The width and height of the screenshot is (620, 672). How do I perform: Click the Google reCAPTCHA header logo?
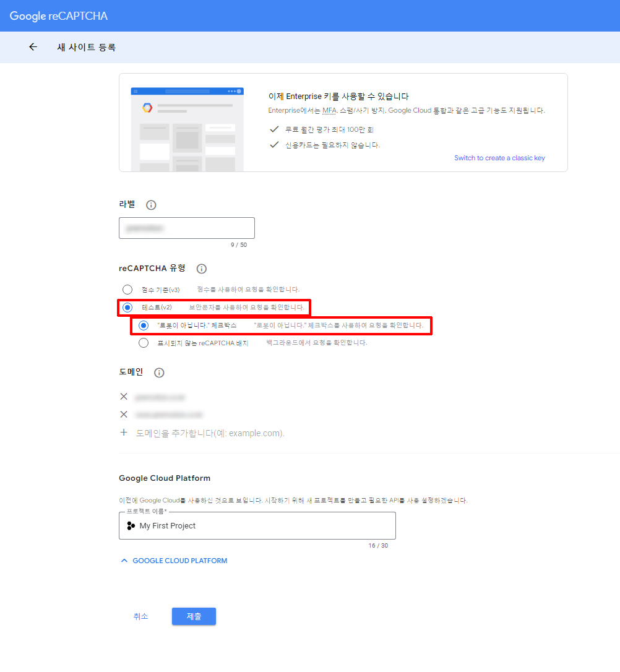(x=59, y=16)
